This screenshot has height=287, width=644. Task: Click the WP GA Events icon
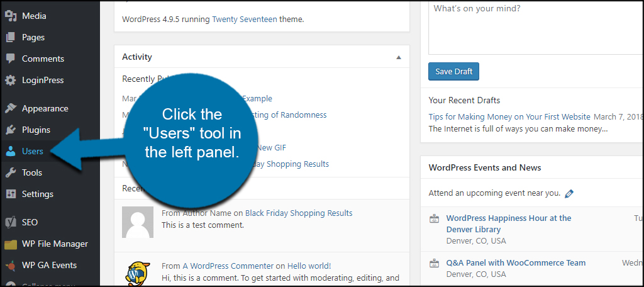(10, 265)
